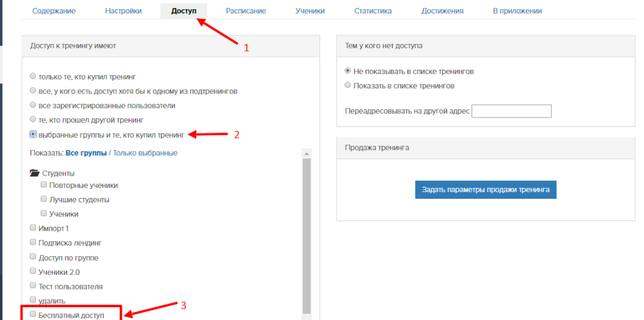Click the Студенты folder label
The width and height of the screenshot is (644, 320).
click(58, 173)
